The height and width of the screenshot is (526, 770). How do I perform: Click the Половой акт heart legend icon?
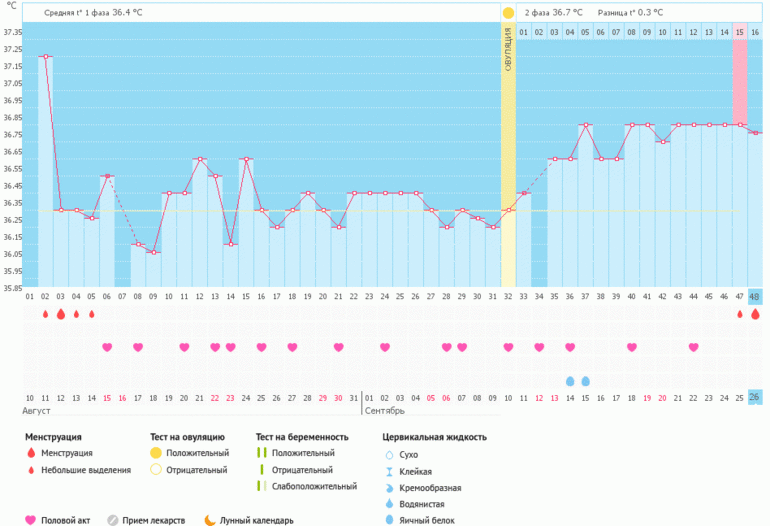coord(30,520)
